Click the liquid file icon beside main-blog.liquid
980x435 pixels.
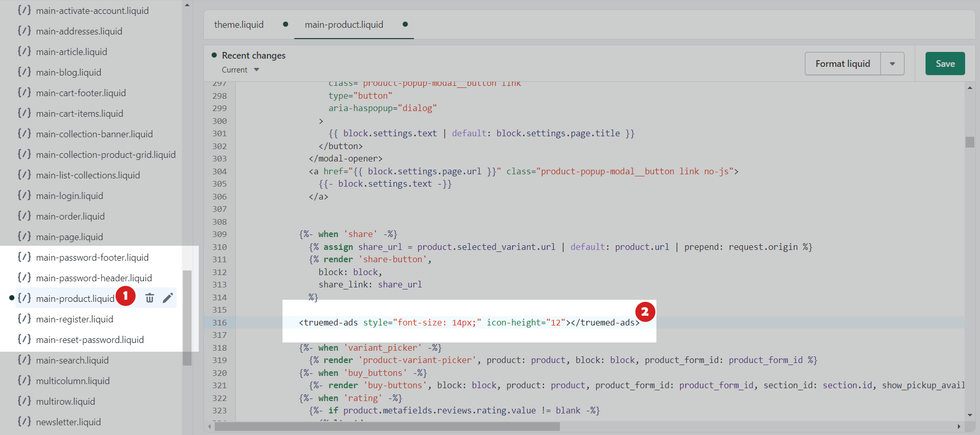24,72
